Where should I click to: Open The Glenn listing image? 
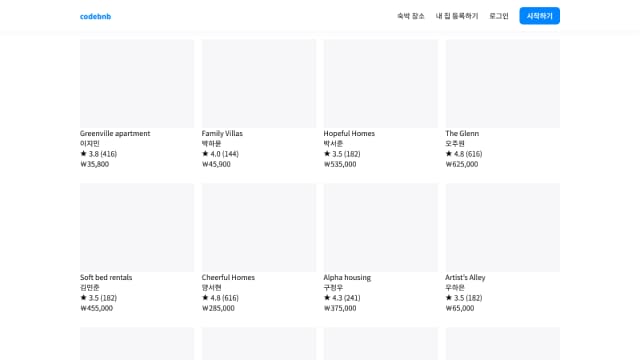click(503, 84)
